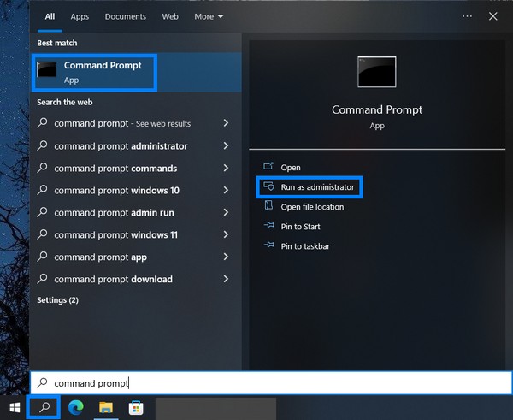Select 'command prompt admin run' suggestion text
This screenshot has height=420, width=513.
pyautogui.click(x=114, y=213)
